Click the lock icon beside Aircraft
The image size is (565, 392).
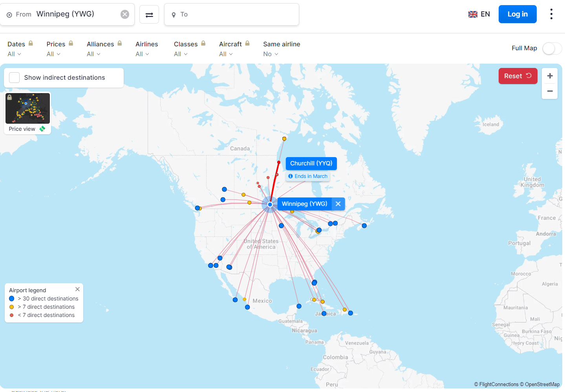247,43
